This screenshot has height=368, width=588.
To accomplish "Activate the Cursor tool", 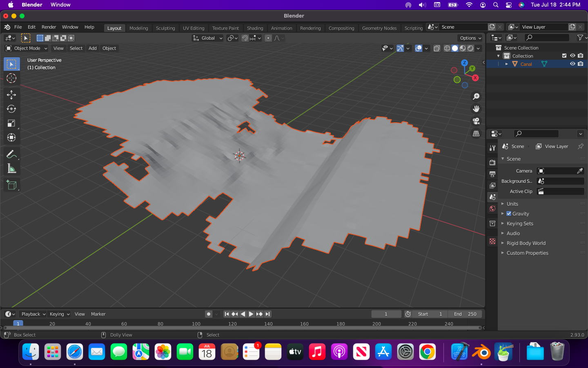I will [11, 78].
